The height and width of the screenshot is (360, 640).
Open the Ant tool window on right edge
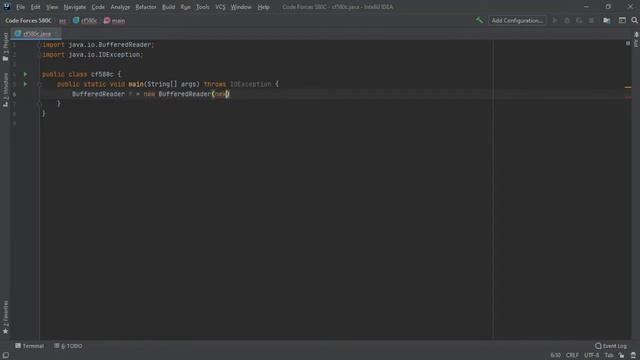(636, 40)
